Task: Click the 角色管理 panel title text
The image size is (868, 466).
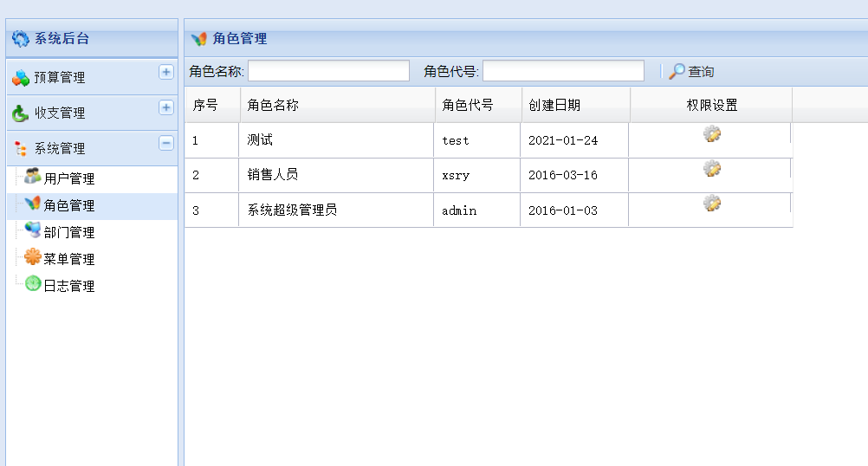Action: [240, 38]
